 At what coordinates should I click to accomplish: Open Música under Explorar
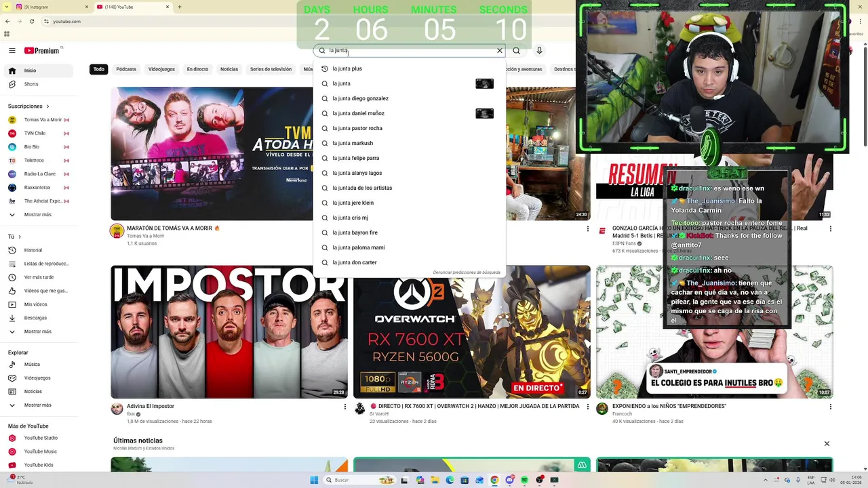point(38,365)
